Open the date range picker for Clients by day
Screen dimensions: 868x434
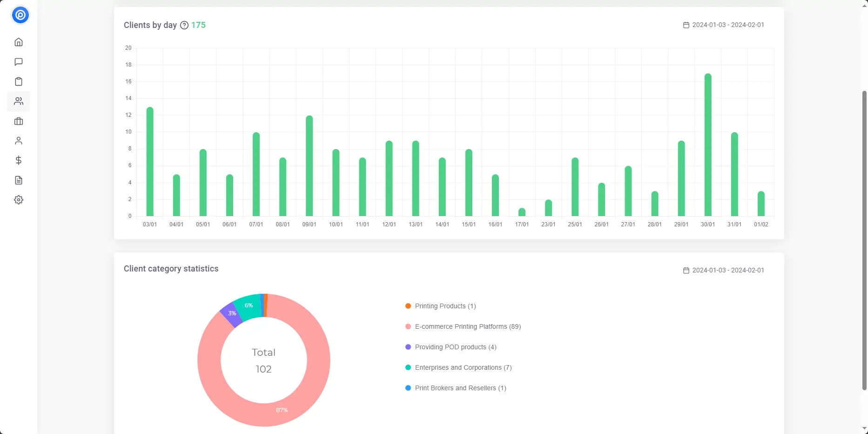723,25
